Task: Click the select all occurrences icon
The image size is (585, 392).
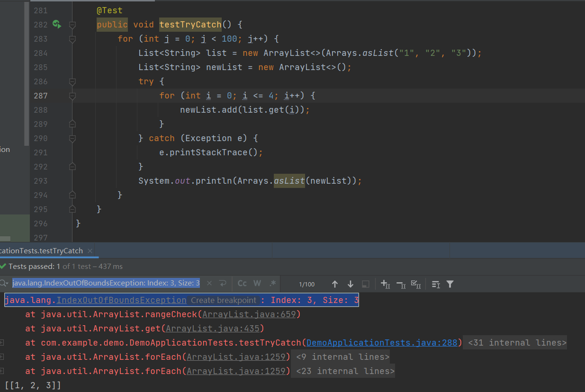Action: tap(365, 284)
